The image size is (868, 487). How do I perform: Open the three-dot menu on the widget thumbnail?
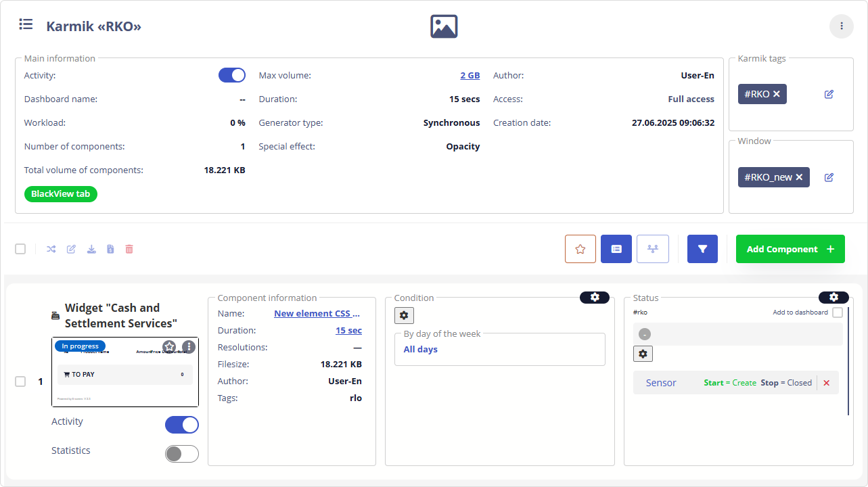click(x=189, y=347)
